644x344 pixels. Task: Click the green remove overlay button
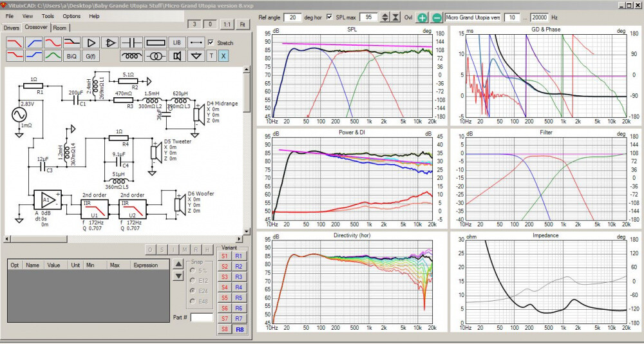[437, 17]
